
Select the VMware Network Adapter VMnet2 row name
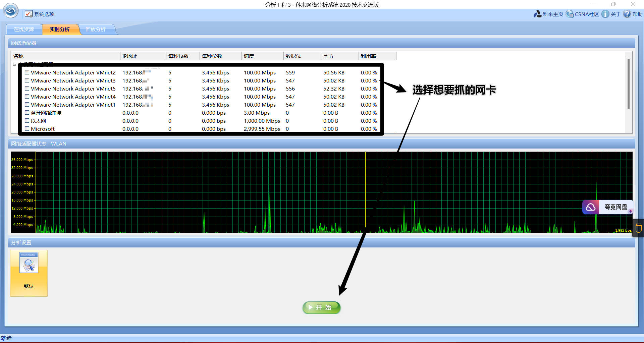(73, 72)
